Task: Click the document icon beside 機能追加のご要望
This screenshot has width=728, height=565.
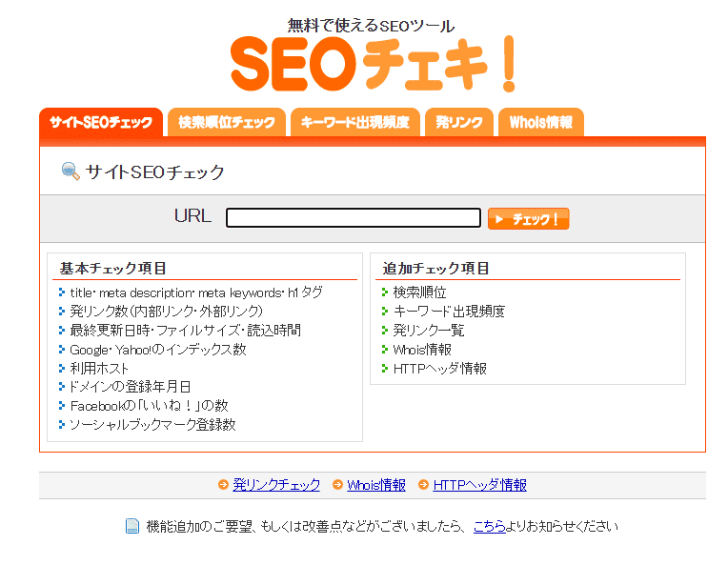Action: click(132, 526)
